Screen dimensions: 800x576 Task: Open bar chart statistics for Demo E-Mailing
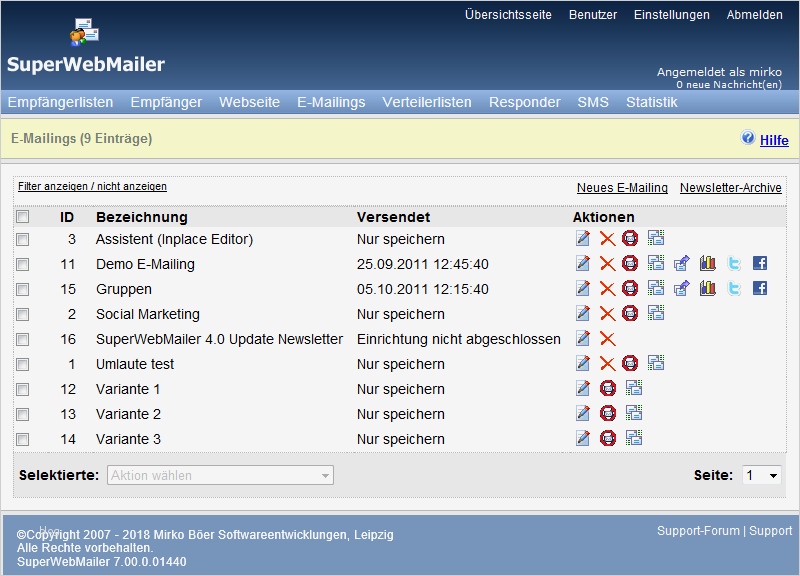(x=708, y=263)
